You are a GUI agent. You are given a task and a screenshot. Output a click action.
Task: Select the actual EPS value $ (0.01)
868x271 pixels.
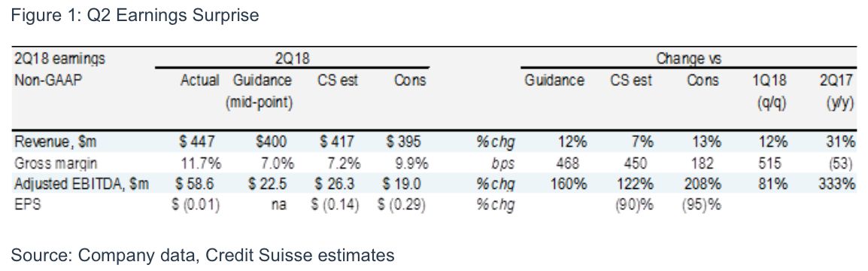tap(197, 205)
